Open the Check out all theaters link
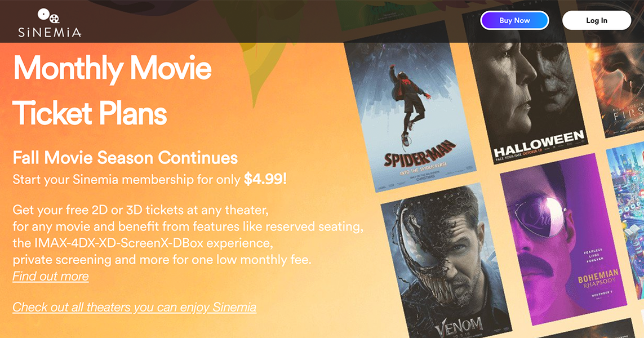Image resolution: width=644 pixels, height=338 pixels. 134,308
